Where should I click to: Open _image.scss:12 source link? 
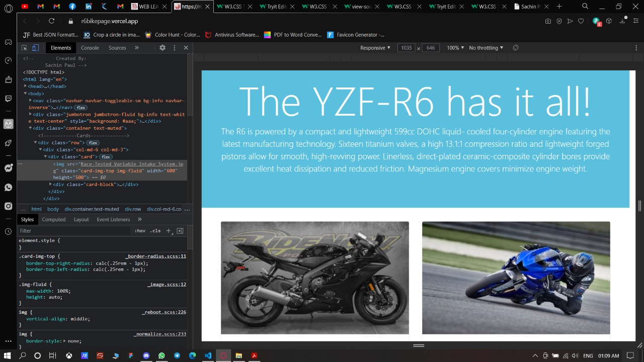[x=167, y=285]
